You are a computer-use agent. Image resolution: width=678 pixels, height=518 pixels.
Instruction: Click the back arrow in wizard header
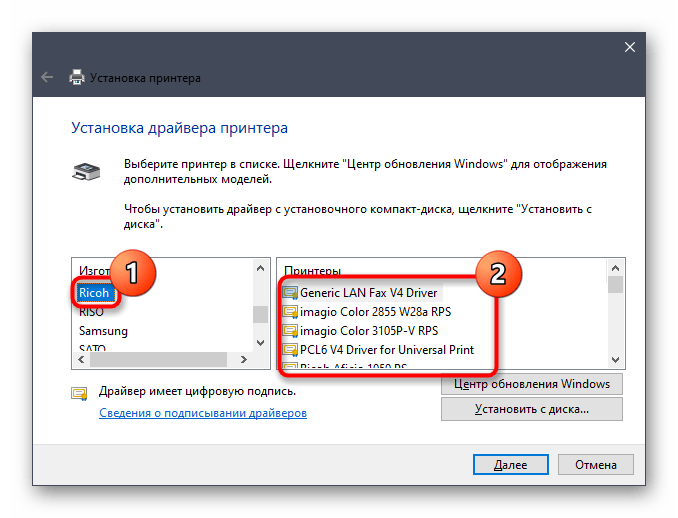tap(47, 77)
